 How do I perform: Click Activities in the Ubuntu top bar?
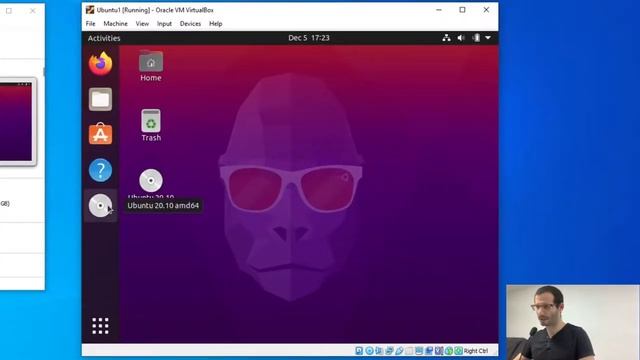coord(104,38)
